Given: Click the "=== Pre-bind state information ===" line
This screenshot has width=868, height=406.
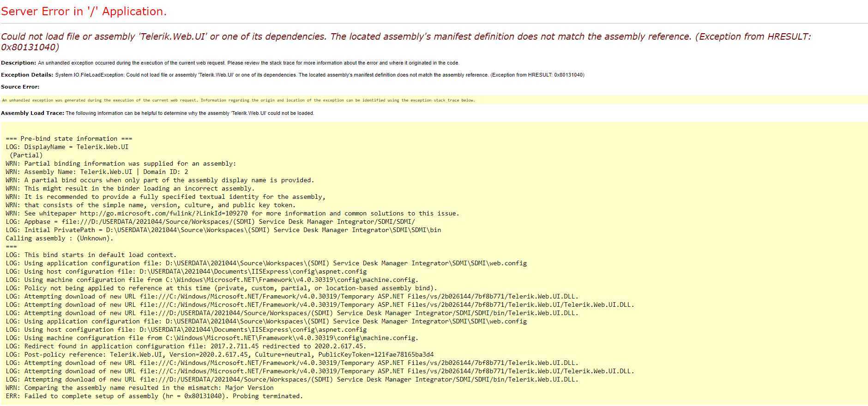Looking at the screenshot, I should (x=69, y=139).
